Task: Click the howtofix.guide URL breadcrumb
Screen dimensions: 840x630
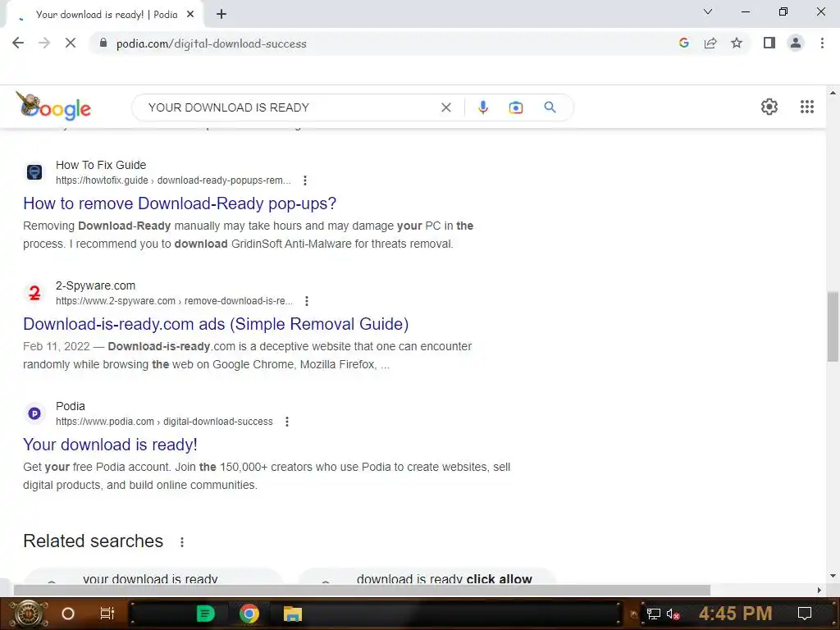Action: pyautogui.click(x=173, y=180)
